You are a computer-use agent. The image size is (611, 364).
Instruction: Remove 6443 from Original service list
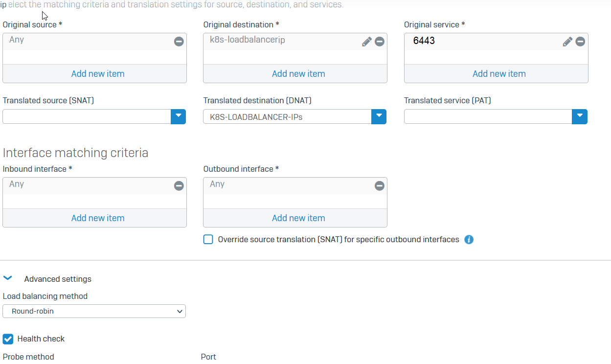580,42
